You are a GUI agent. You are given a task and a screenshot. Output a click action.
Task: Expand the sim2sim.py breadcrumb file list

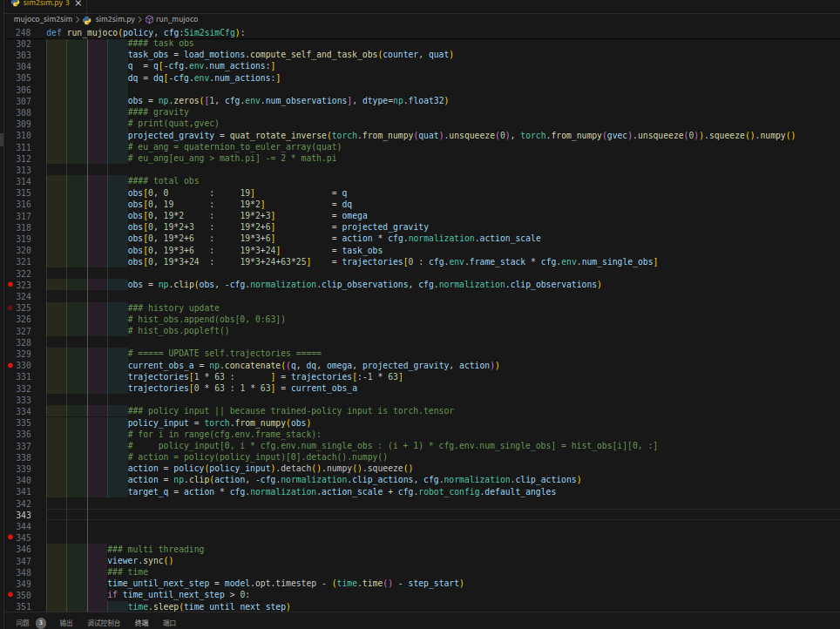(x=114, y=18)
